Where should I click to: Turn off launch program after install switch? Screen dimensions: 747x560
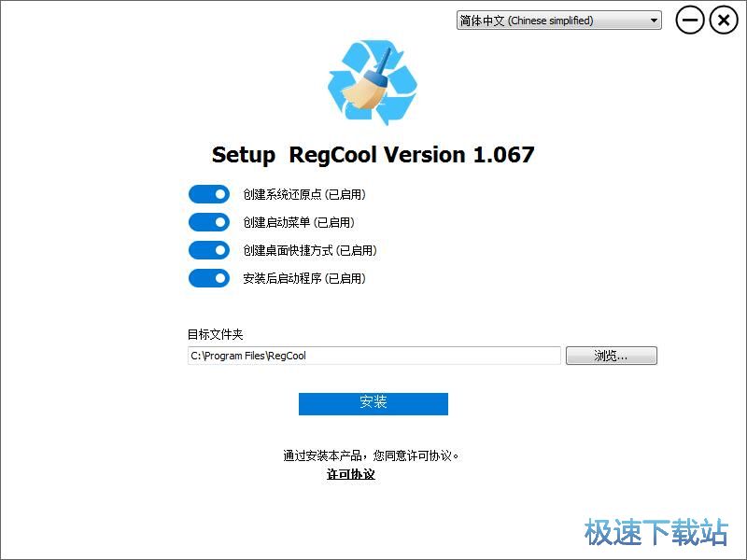coord(208,278)
